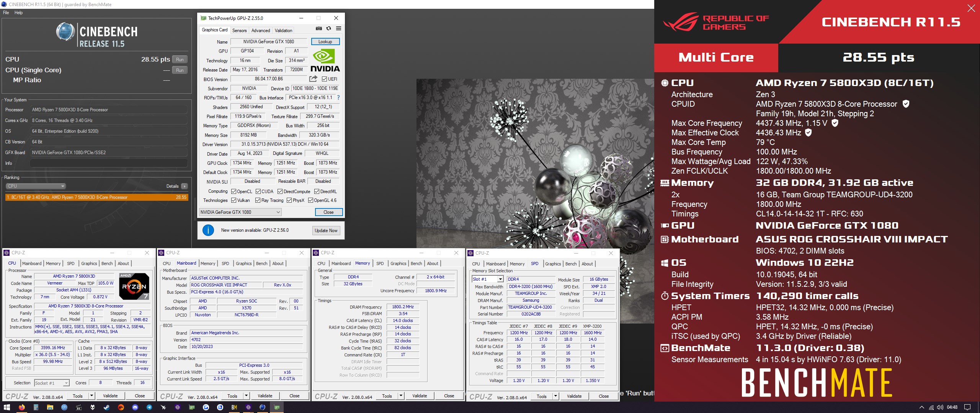Switch to the GPU-Z Sensors tab

click(239, 31)
